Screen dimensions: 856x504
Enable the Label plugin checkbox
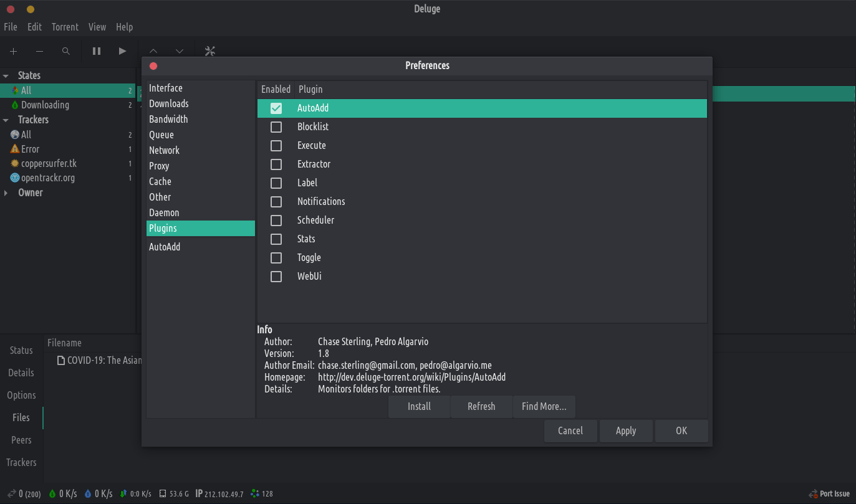276,183
